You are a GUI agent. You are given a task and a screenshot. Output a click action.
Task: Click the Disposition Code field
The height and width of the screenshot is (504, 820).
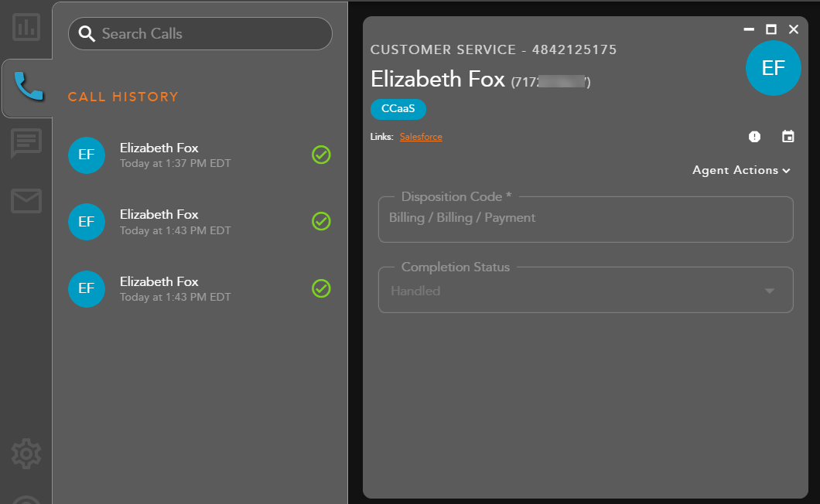[586, 219]
